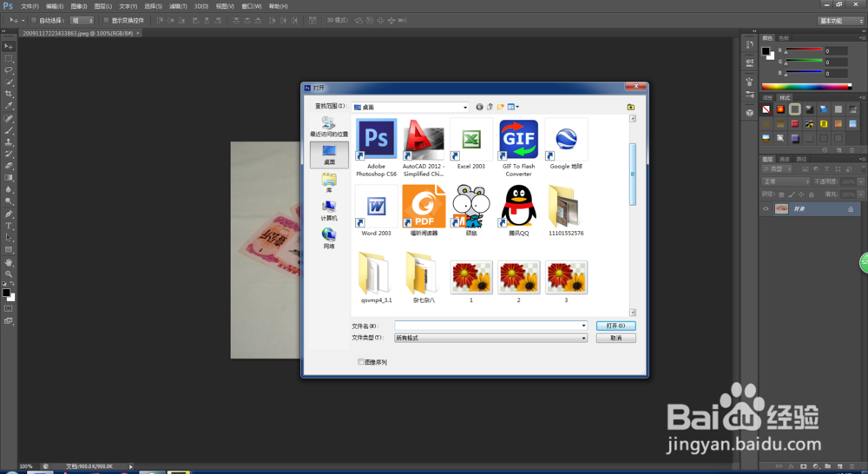Open the 组 auto-select dropdown
Viewport: 868px width, 474px height.
(x=82, y=21)
